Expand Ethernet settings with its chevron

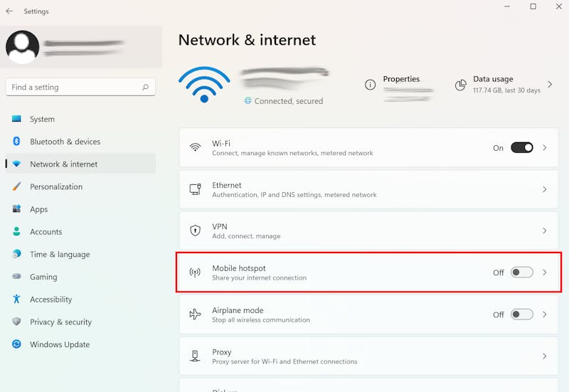(x=544, y=189)
